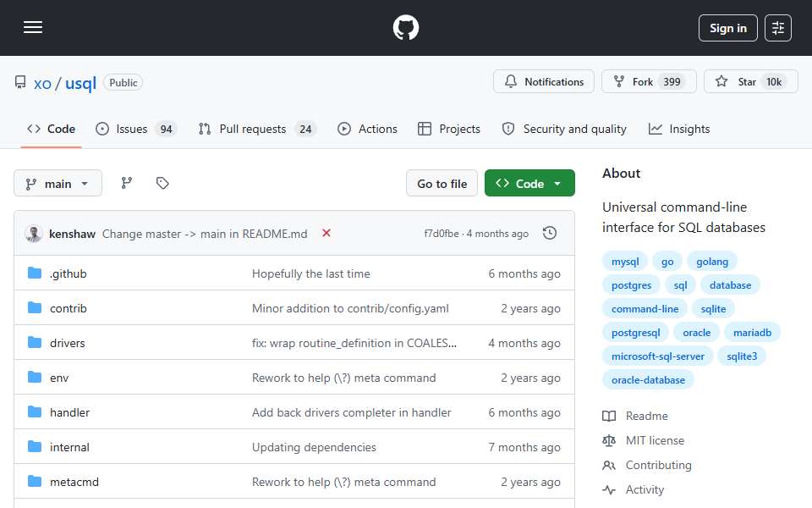Screen dimensions: 812x508
Task: Select the sqlite3 topic tag
Action: click(x=742, y=356)
